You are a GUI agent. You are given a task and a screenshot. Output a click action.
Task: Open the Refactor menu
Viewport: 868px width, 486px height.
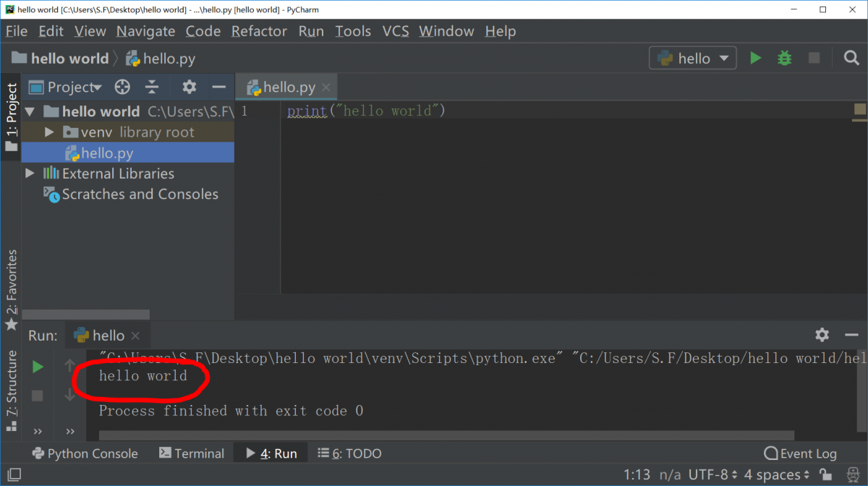click(x=259, y=31)
